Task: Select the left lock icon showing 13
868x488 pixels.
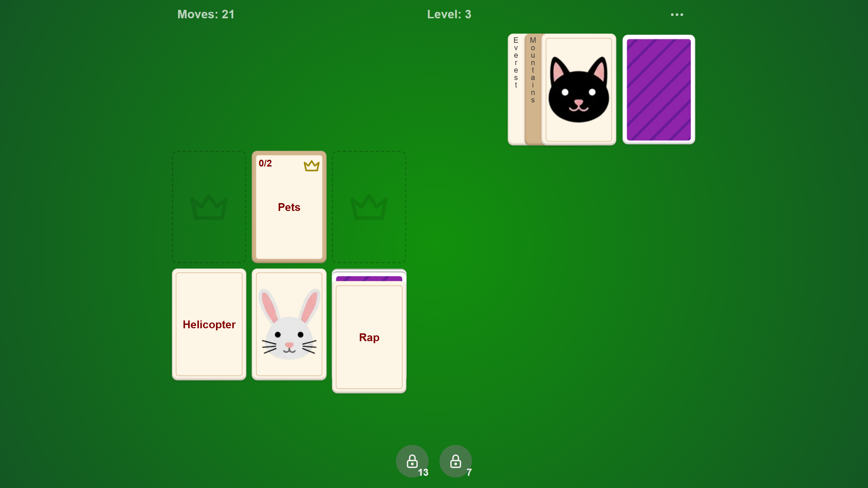Action: [x=412, y=461]
